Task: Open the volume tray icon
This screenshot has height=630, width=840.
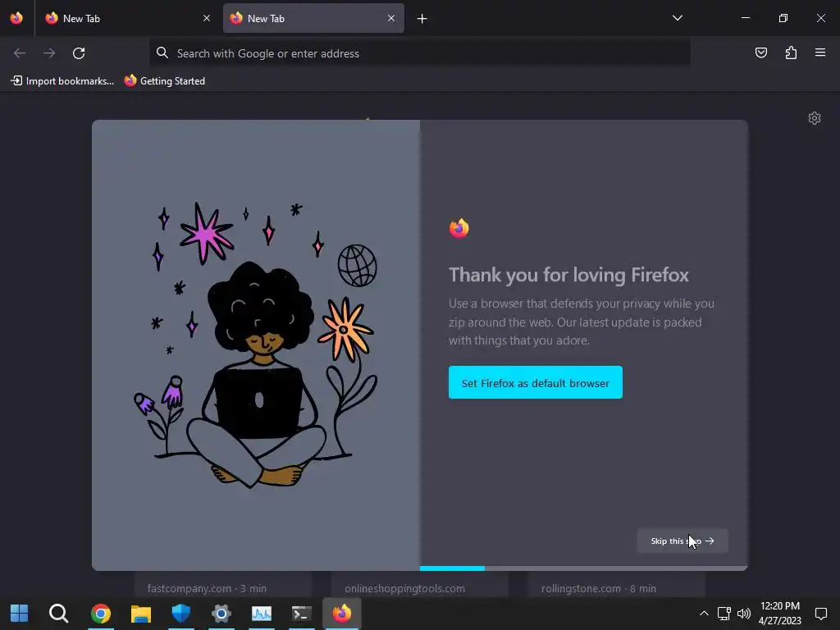Action: coord(744,614)
